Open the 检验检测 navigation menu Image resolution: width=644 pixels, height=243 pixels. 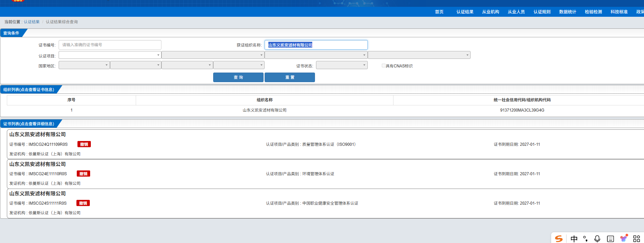593,12
